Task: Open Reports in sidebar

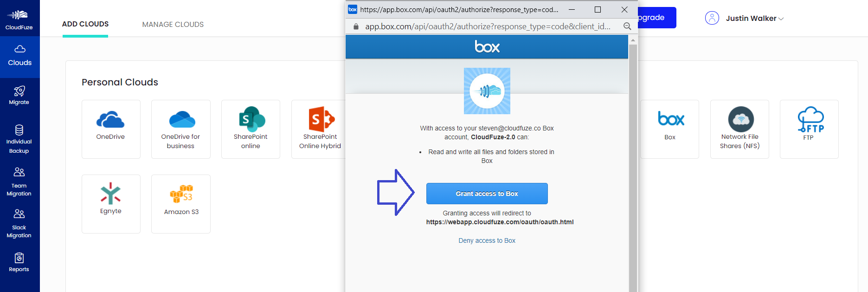Action: point(19,262)
